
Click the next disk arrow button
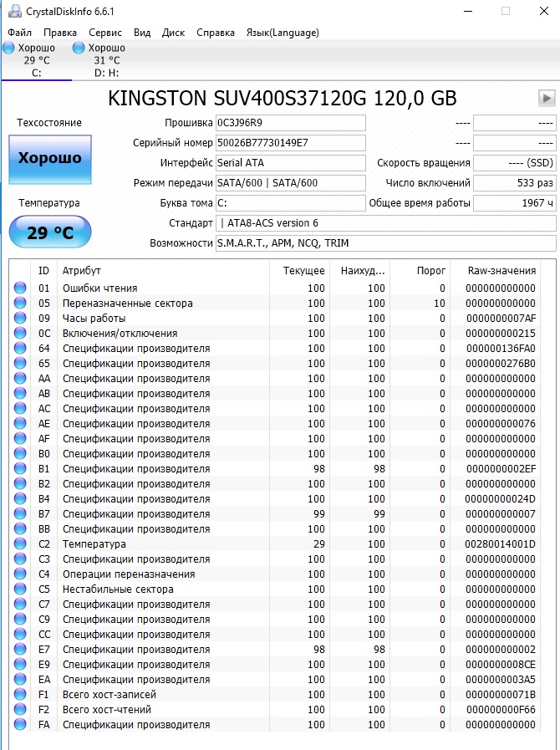tap(546, 99)
